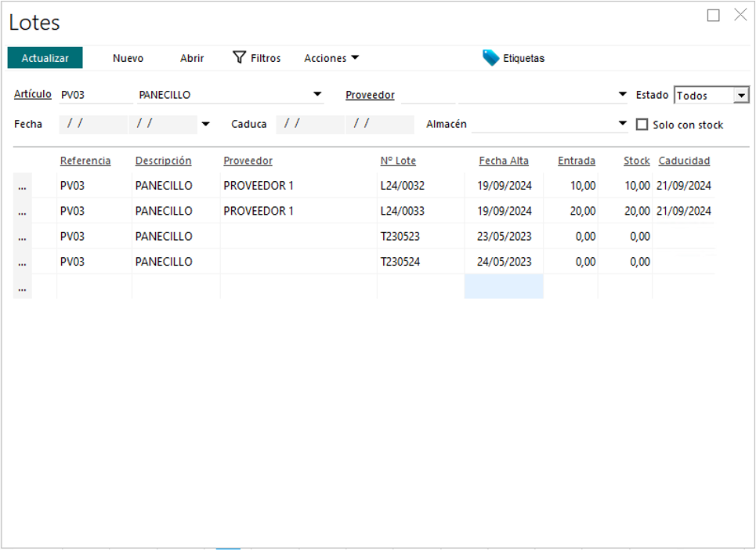Create a new lot with Nuevo
Screen dimensions: 756x551
(x=128, y=58)
